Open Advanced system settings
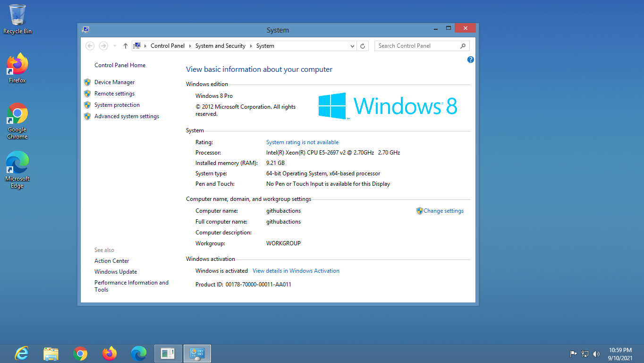 tap(127, 116)
